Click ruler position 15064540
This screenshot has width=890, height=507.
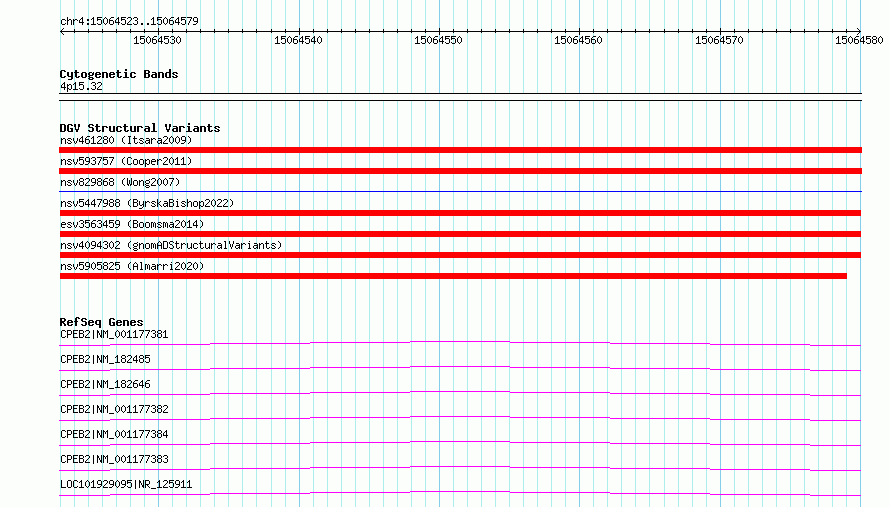point(298,40)
